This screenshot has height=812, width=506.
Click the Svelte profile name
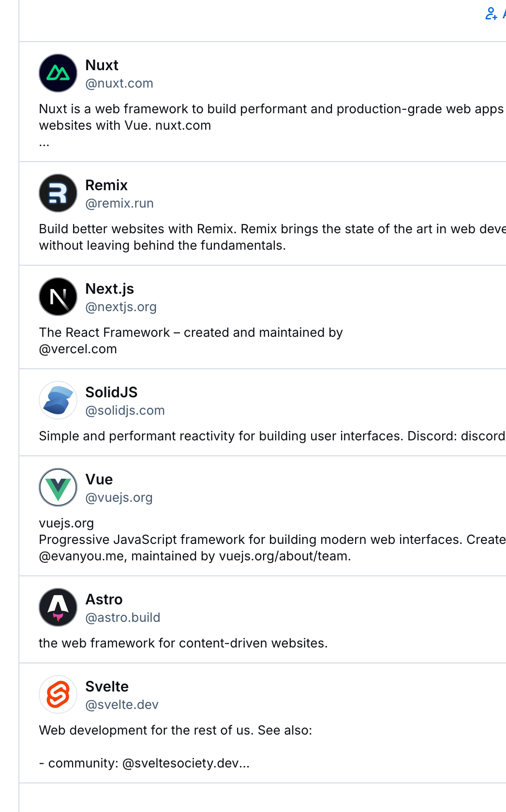click(107, 687)
